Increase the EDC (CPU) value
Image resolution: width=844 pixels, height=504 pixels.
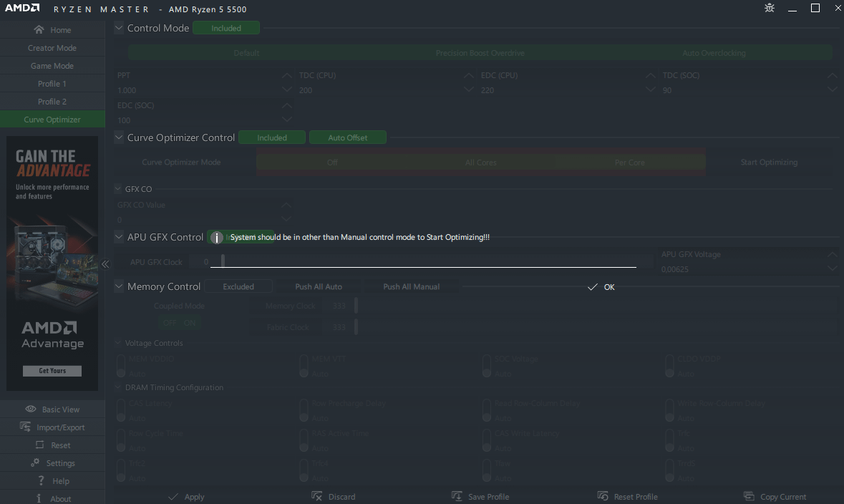(x=651, y=76)
